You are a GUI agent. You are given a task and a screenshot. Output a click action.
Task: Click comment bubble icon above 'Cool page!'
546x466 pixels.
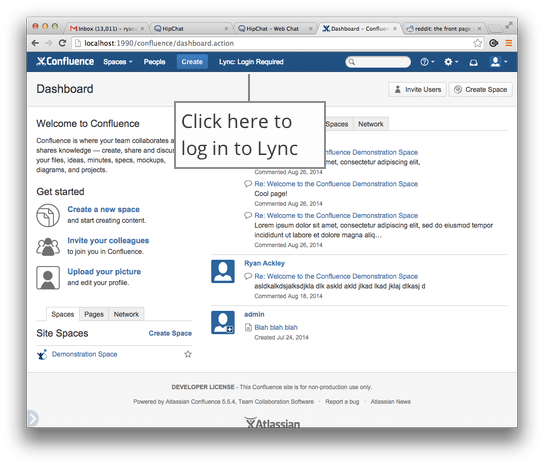pyautogui.click(x=248, y=184)
